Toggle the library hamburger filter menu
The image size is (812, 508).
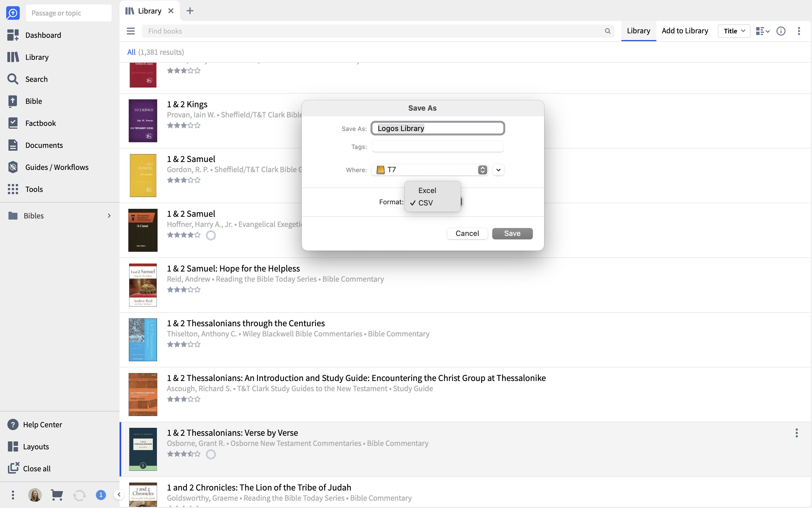[x=131, y=31]
